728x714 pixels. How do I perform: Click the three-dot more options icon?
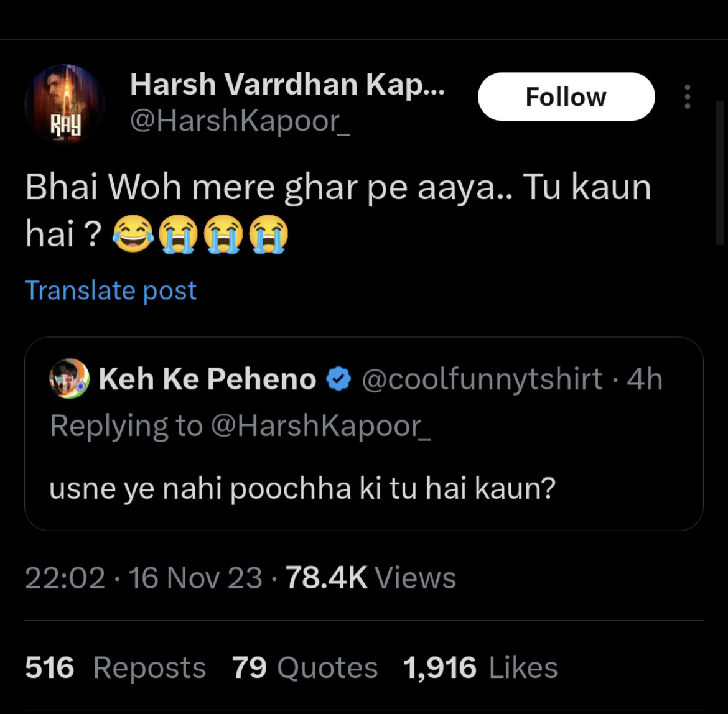tap(687, 97)
